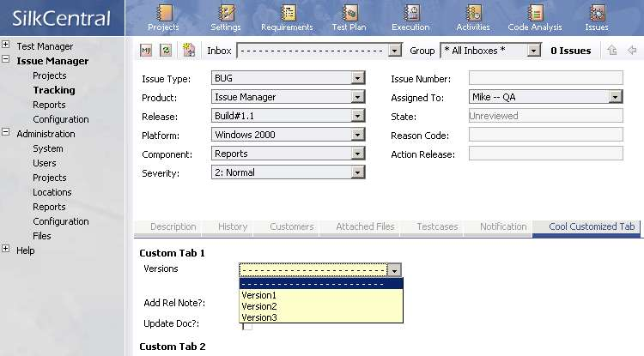Screen dimensions: 644x356
Task: Open Configuration under Administration
Action: (x=61, y=221)
